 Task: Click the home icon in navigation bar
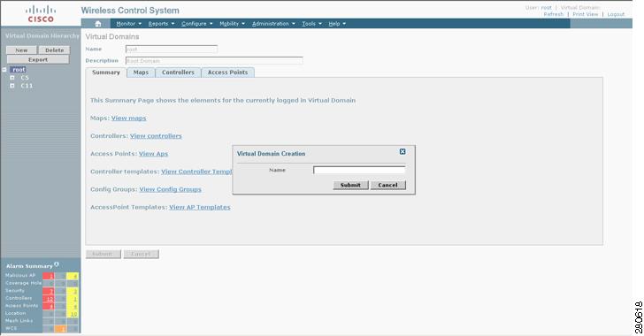click(97, 24)
